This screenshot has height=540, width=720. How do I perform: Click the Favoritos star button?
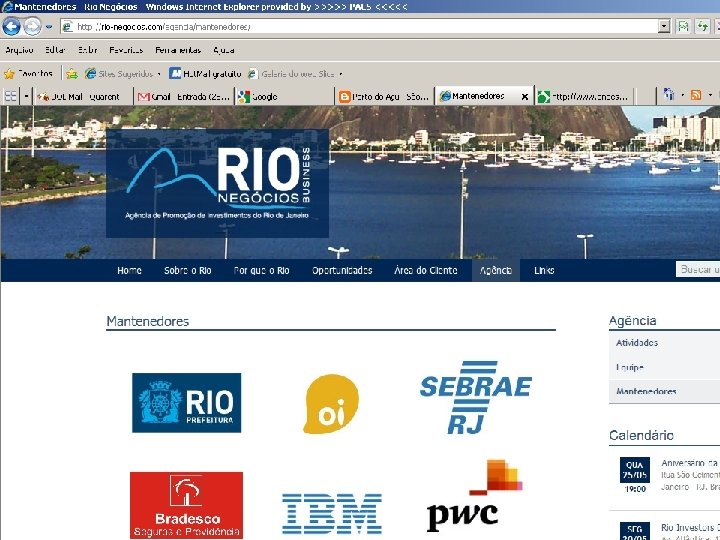28,73
